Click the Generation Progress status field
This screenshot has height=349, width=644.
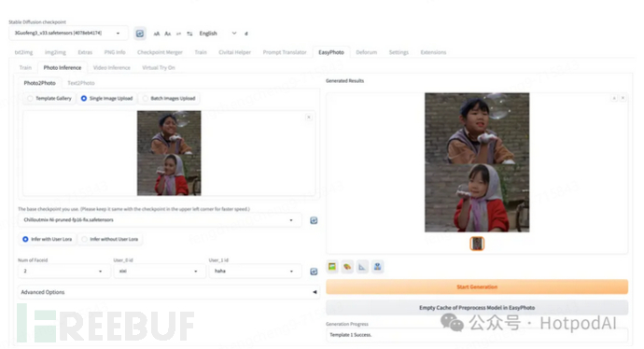click(477, 335)
